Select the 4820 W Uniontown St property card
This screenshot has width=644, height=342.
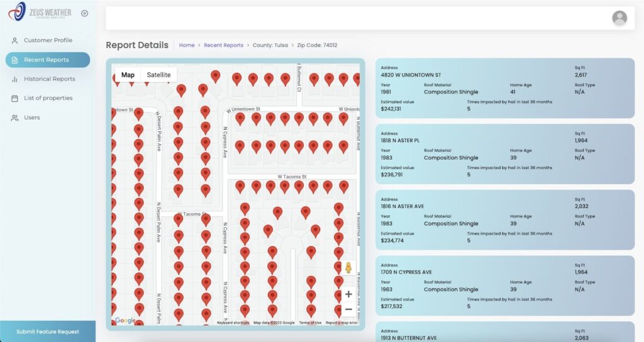504,88
